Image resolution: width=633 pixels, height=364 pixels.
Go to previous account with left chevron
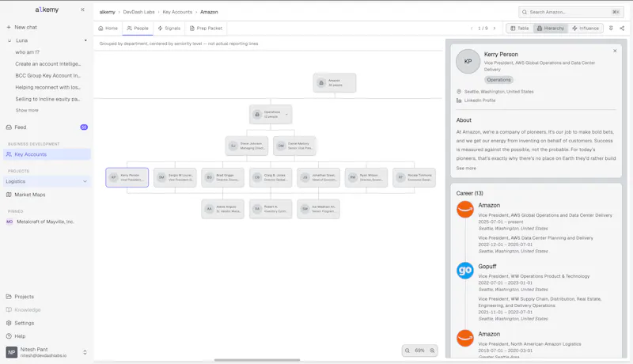tap(471, 28)
